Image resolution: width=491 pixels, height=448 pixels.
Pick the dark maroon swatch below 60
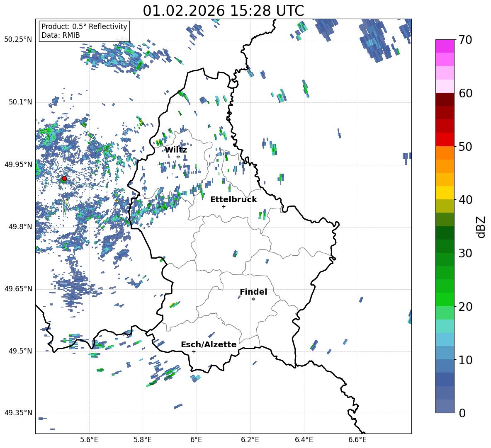click(445, 99)
